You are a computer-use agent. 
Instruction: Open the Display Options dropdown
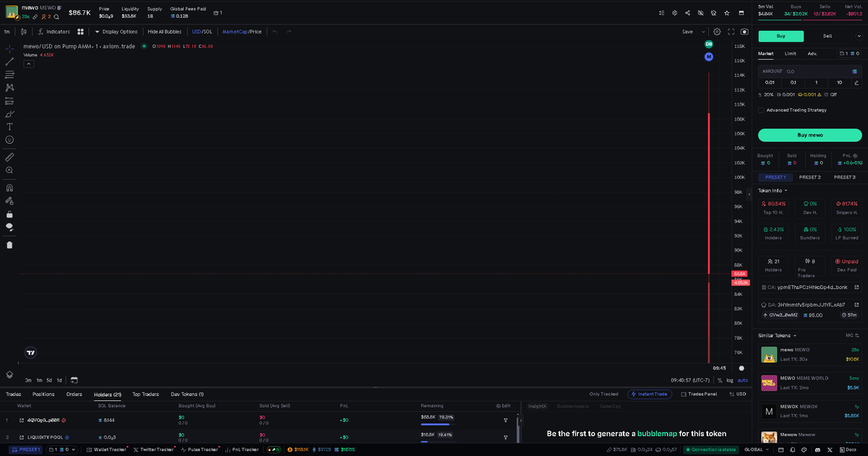click(x=116, y=32)
